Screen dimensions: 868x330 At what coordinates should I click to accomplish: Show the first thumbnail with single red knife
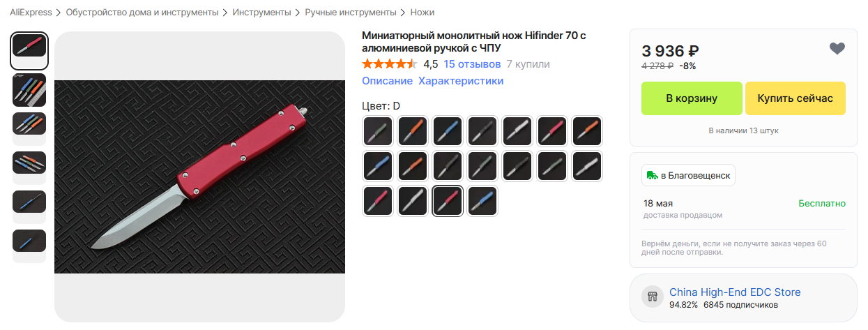pos(29,51)
